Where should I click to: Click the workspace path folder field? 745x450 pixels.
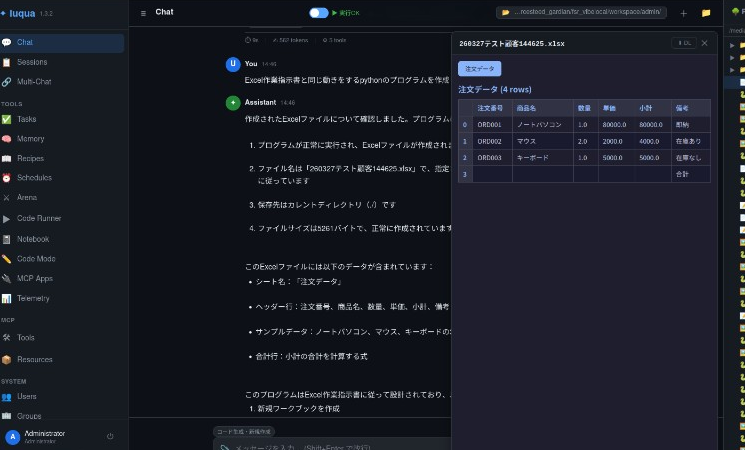pyautogui.click(x=581, y=12)
